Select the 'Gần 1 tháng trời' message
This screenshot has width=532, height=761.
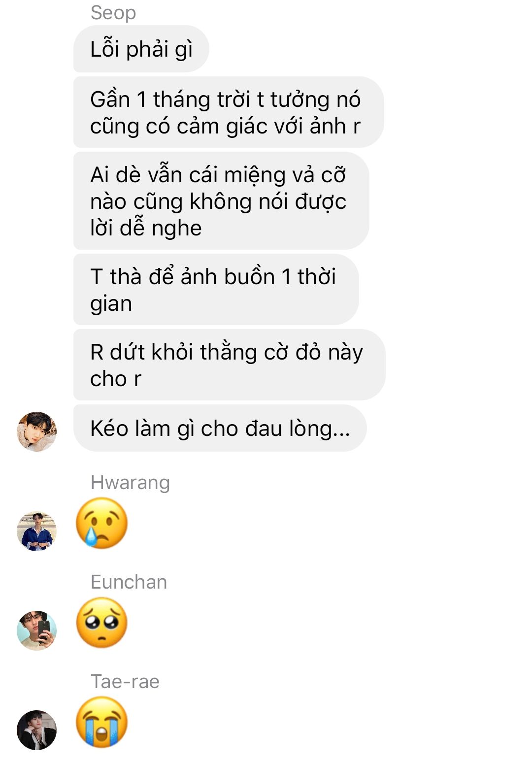coord(229,112)
